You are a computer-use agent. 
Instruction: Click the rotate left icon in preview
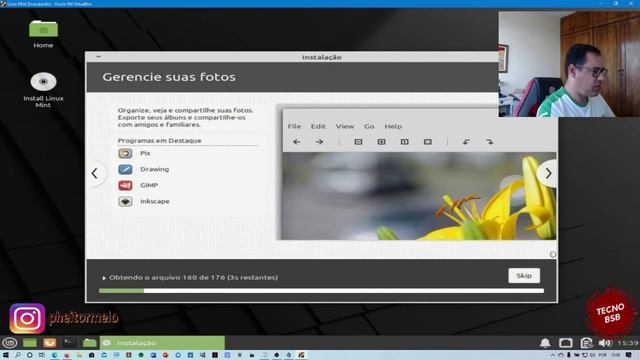click(466, 142)
